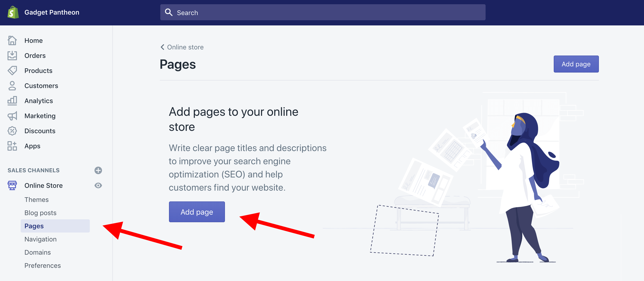644x281 pixels.
Task: View online store via eye icon
Action: (x=98, y=185)
